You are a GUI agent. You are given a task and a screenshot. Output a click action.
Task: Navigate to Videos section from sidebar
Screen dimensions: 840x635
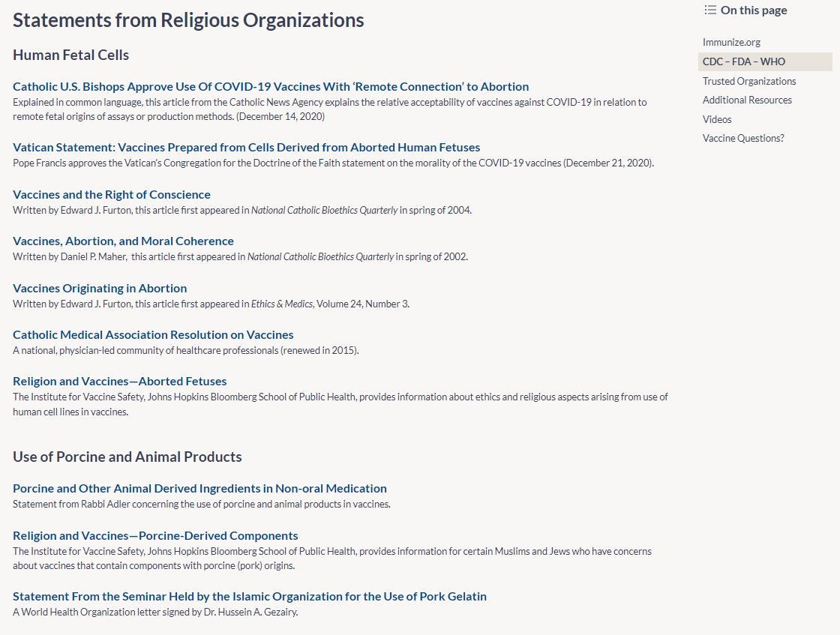point(717,119)
